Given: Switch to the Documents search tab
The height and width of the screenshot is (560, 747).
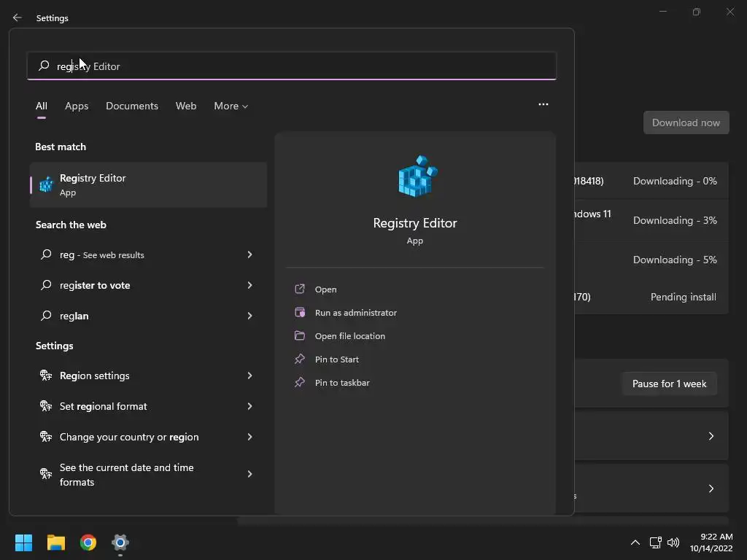Looking at the screenshot, I should pyautogui.click(x=132, y=106).
